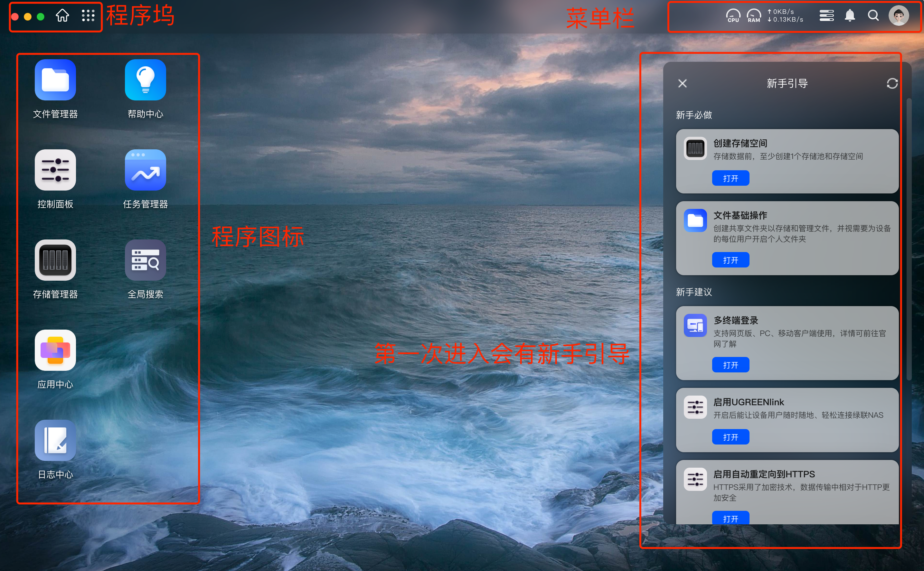Click the 启用自动重定向到HTTPS title text

(764, 474)
